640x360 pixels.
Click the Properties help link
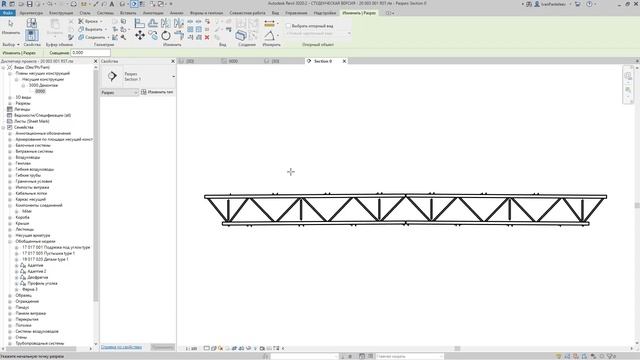point(122,347)
